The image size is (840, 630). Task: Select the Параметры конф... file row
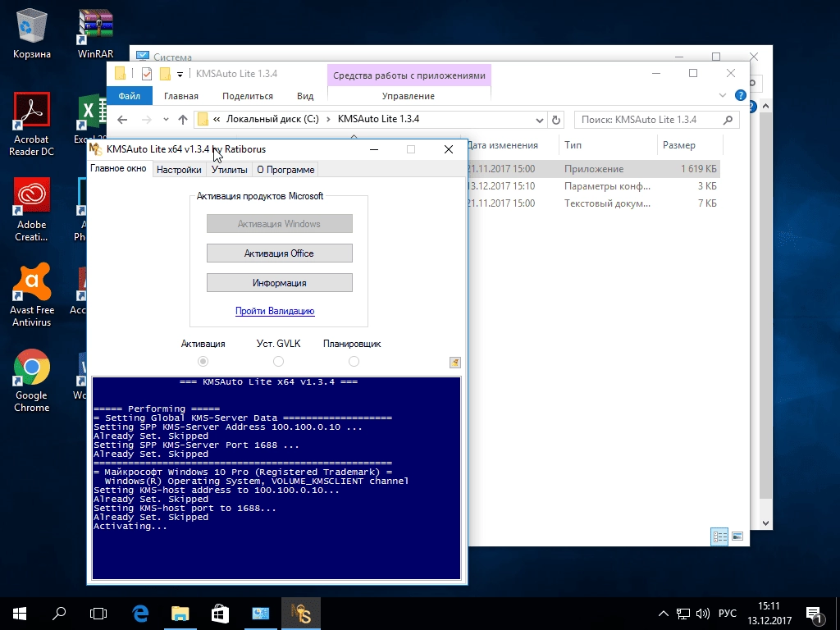pyautogui.click(x=594, y=186)
